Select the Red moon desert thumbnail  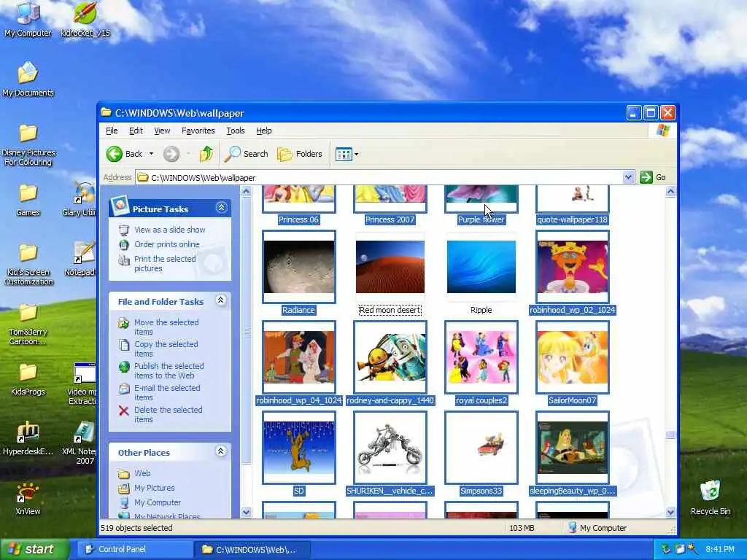(390, 267)
